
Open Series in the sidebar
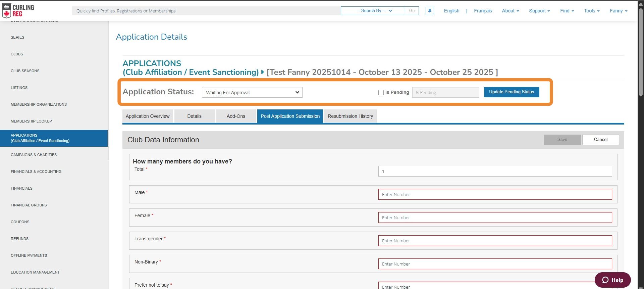pyautogui.click(x=17, y=37)
